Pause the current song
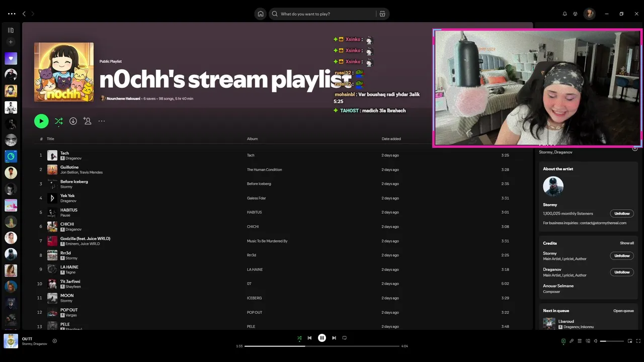Image resolution: width=644 pixels, height=362 pixels. coord(322,338)
